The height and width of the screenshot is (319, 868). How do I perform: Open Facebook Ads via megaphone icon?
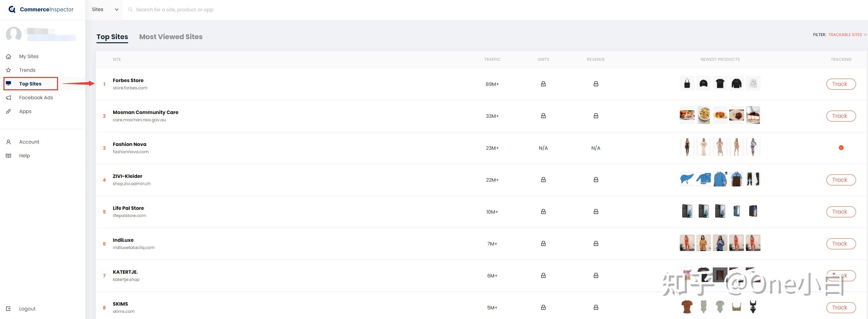tap(9, 98)
